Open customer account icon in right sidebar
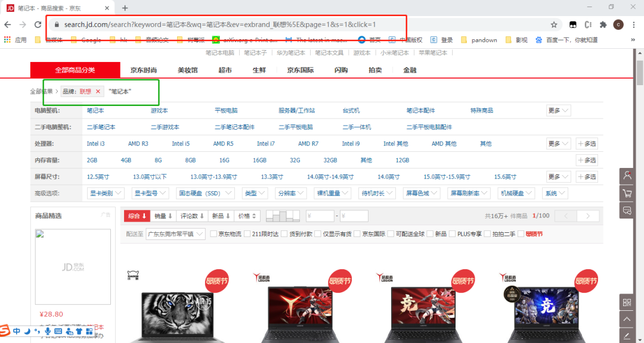Image resolution: width=644 pixels, height=343 pixels. 627,176
